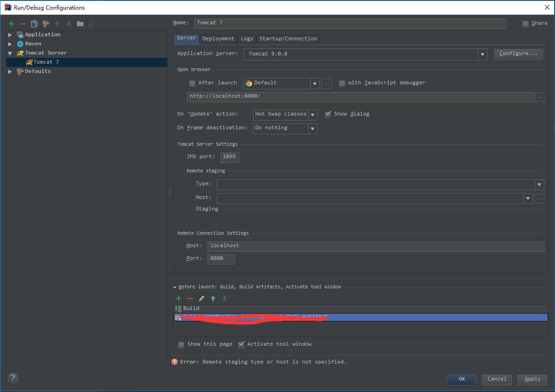Expand the Defaults tree node
The image size is (555, 392).
(x=10, y=72)
